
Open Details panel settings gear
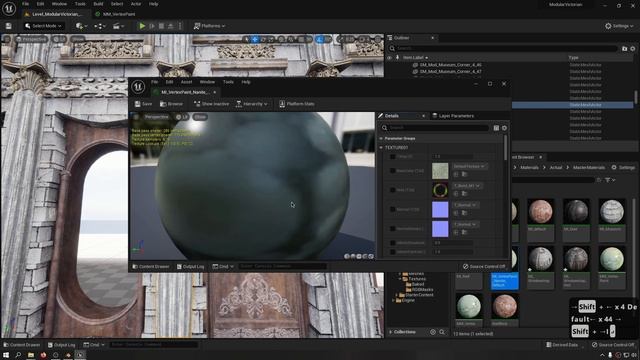point(504,128)
